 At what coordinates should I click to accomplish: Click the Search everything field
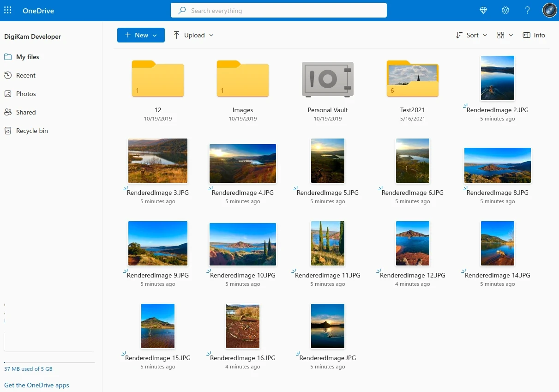coord(279,11)
